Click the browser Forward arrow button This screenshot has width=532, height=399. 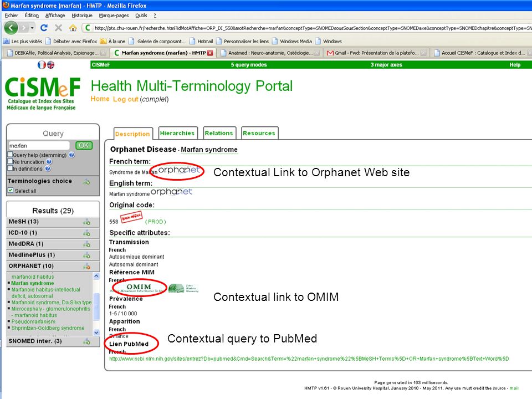pos(24,28)
